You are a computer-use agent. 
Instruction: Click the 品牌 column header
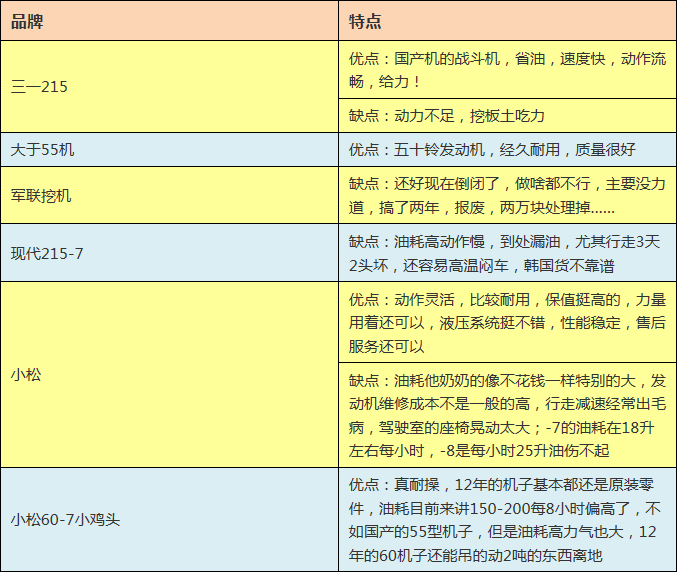[28, 21]
